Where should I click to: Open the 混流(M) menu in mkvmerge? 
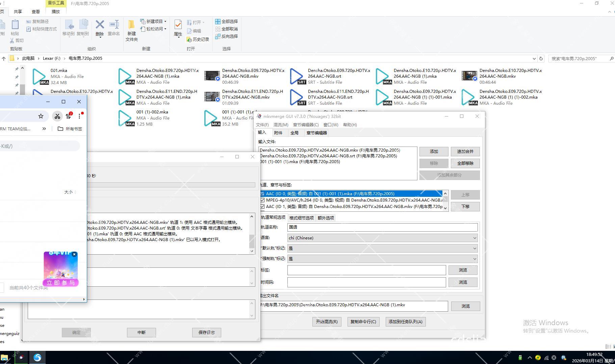click(281, 125)
